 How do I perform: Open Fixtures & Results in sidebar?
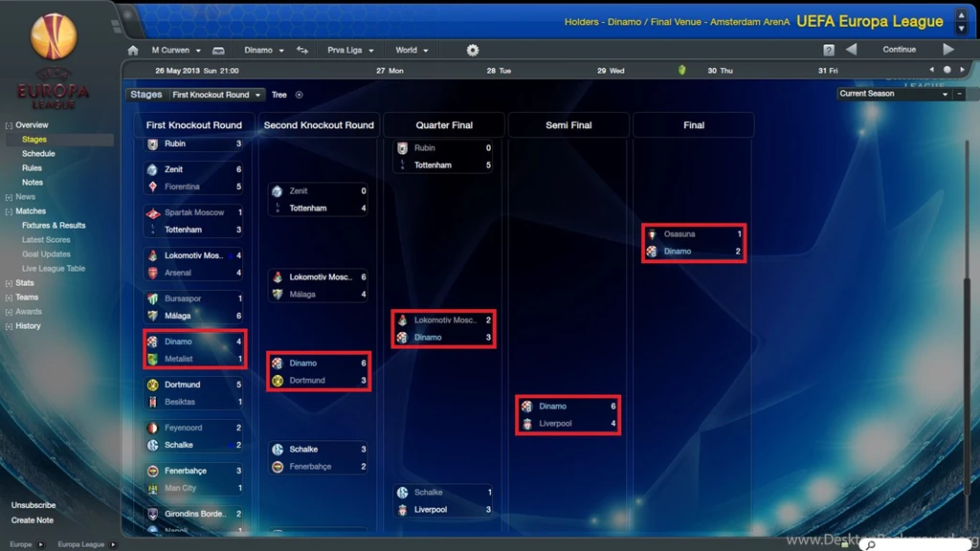pos(54,226)
